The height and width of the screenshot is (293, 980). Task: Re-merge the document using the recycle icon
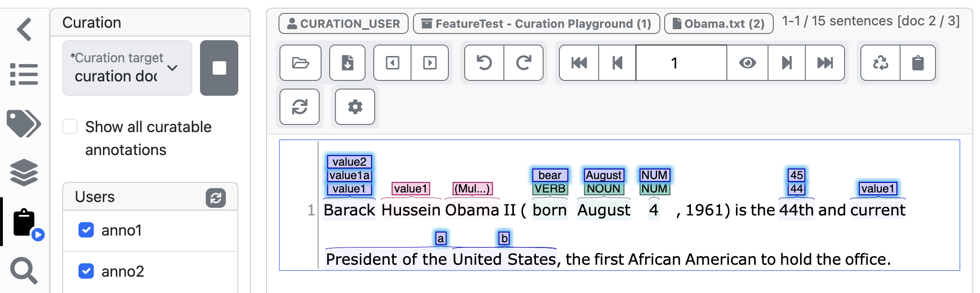tap(880, 63)
